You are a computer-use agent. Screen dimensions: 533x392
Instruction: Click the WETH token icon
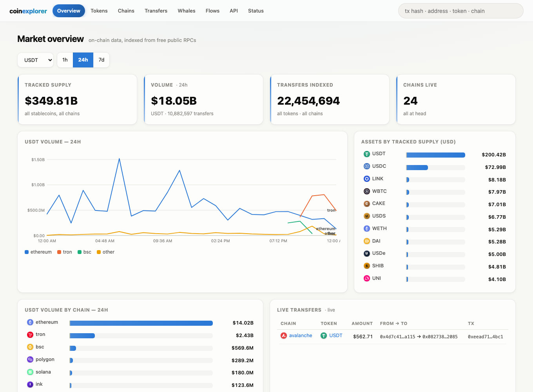click(367, 229)
